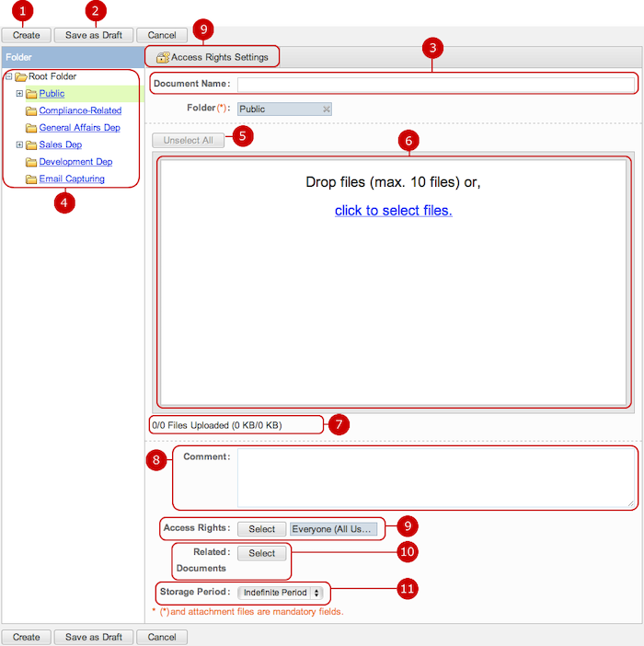Select the Compliance-Related folder link

[x=80, y=110]
